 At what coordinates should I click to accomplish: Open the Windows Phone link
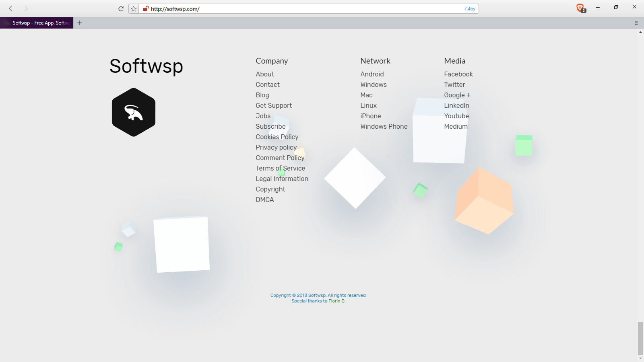tap(384, 126)
